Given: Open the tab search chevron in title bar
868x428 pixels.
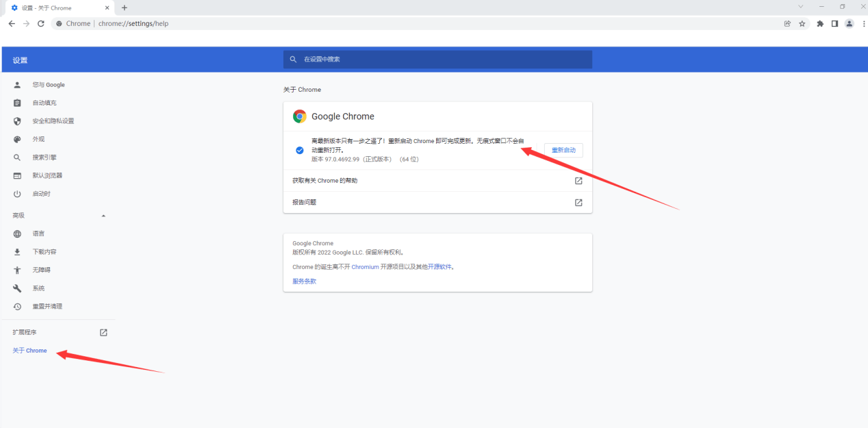Looking at the screenshot, I should [x=801, y=6].
